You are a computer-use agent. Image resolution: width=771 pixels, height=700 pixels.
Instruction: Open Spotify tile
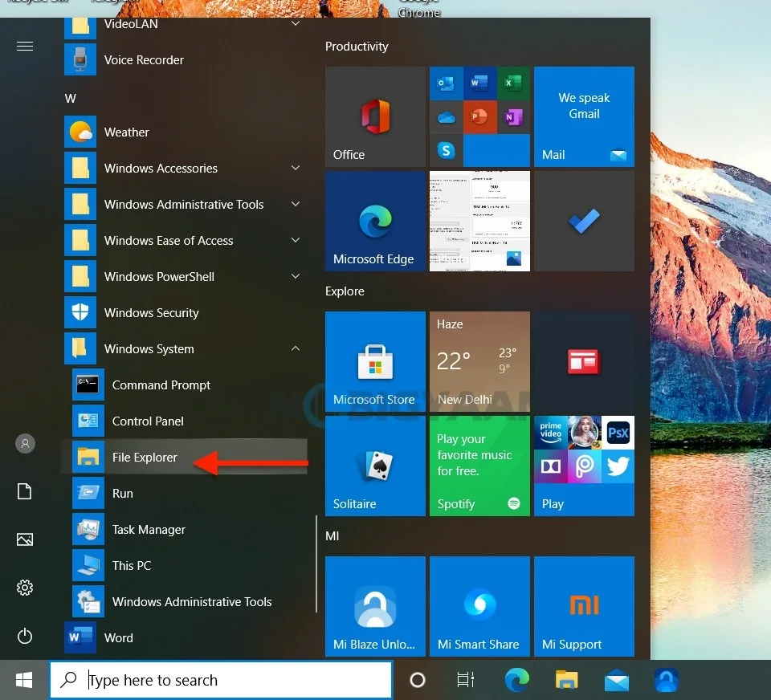tap(480, 466)
